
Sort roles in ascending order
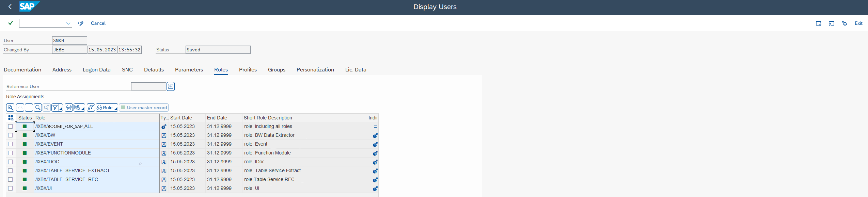pyautogui.click(x=20, y=108)
